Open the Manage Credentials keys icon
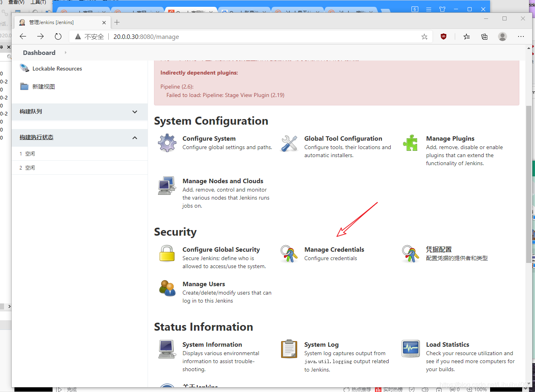The image size is (535, 392). click(x=289, y=254)
